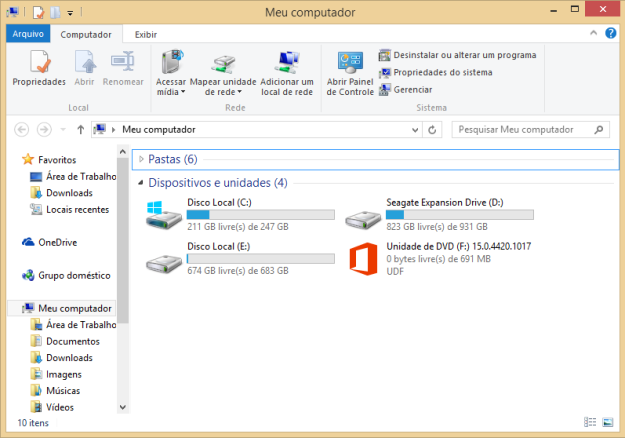Click Properties icon in quick access toolbar
The image size is (625, 438).
click(x=38, y=13)
